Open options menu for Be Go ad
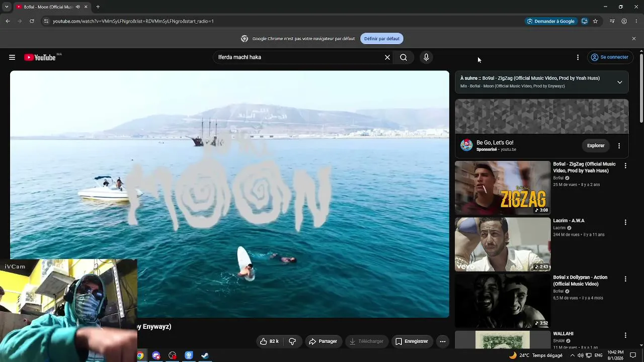Screen dimensions: 644x362 (x=619, y=146)
